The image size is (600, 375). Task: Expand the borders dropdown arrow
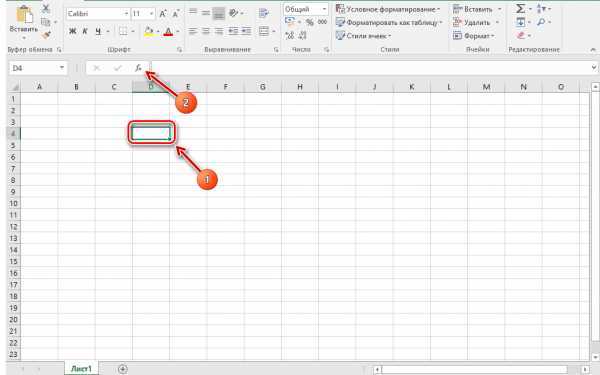(x=133, y=31)
